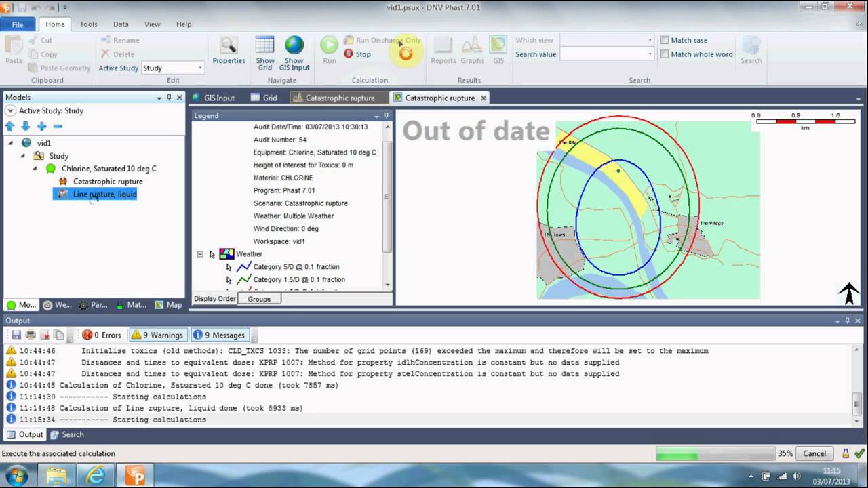
Task: Click the blue plus icon in Models
Action: [42, 126]
